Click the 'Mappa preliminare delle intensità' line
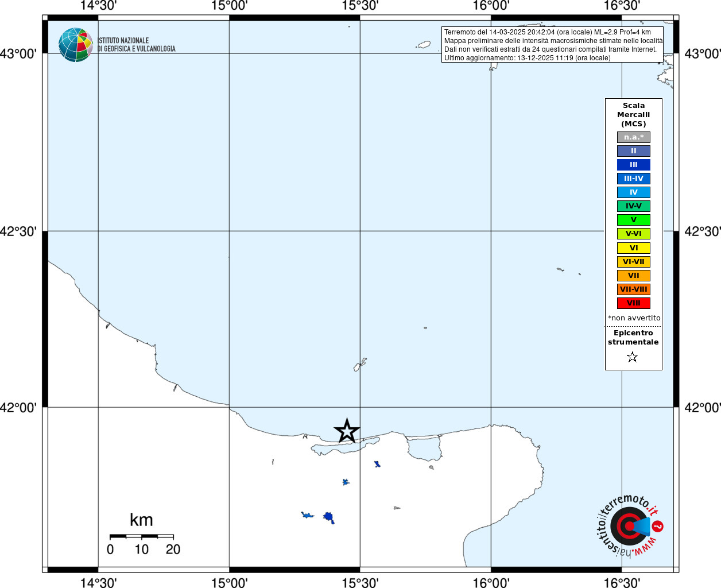Screen dimensions: 721x588 click(x=553, y=41)
